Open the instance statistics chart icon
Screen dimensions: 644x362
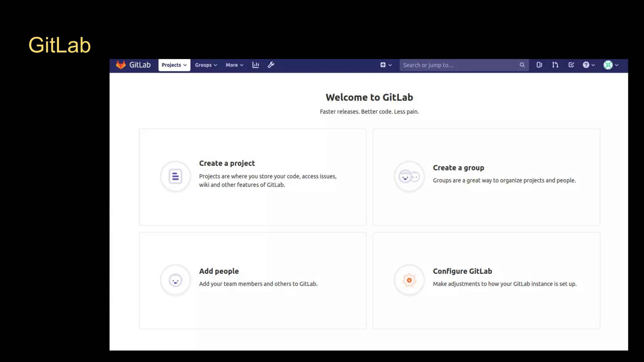(256, 65)
